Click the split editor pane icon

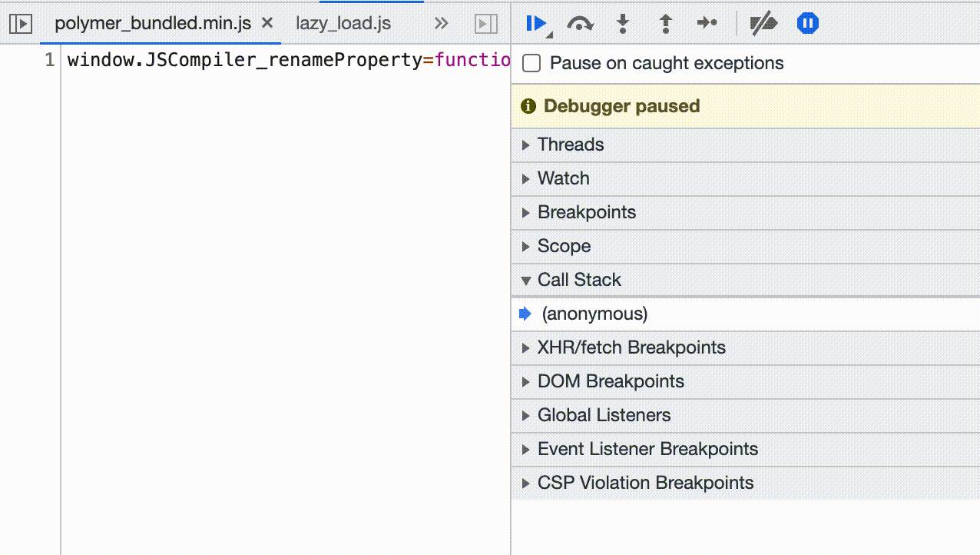[x=485, y=23]
